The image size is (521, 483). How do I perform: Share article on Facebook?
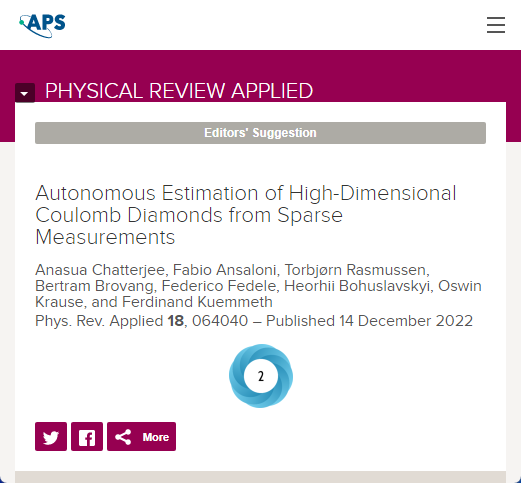tap(87, 436)
